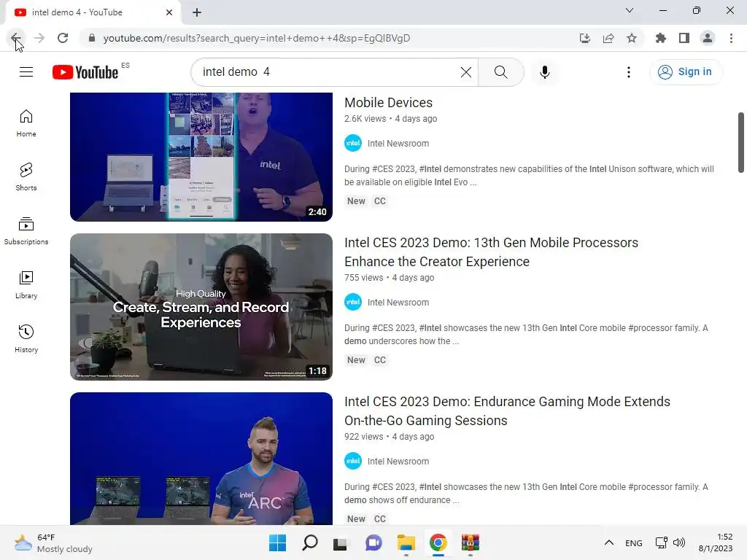
Task: Open 13th Gen Mobile Processors video title
Action: (x=491, y=252)
